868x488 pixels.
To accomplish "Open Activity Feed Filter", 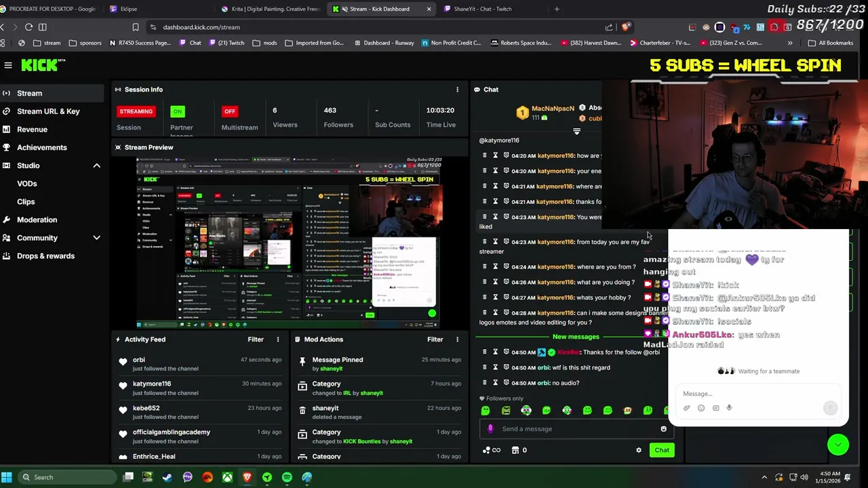I will [256, 340].
